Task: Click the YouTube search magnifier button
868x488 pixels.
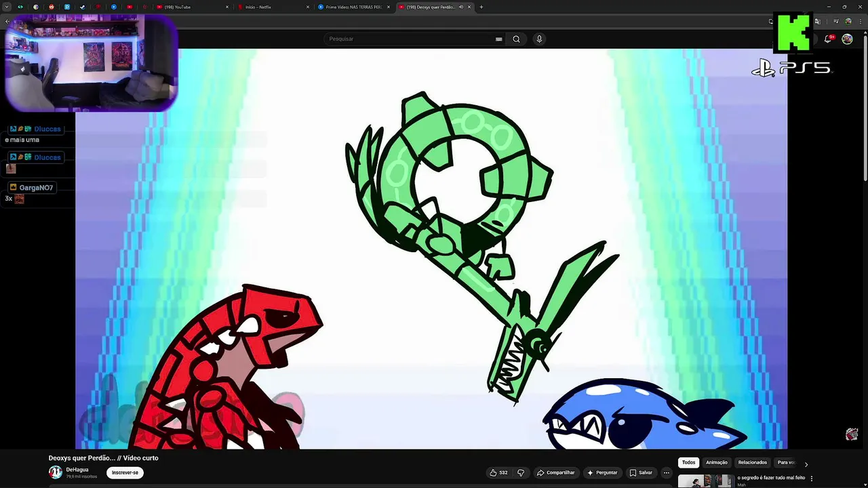Action: click(516, 39)
